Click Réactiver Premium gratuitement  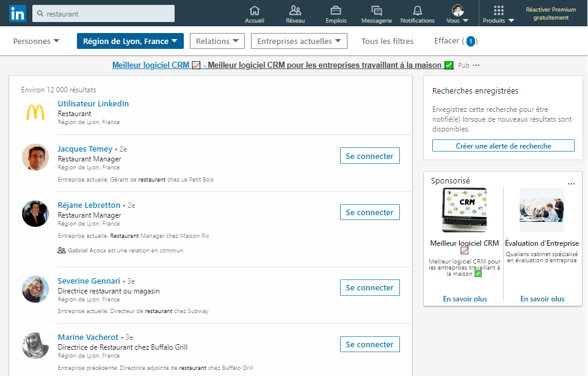click(x=551, y=13)
